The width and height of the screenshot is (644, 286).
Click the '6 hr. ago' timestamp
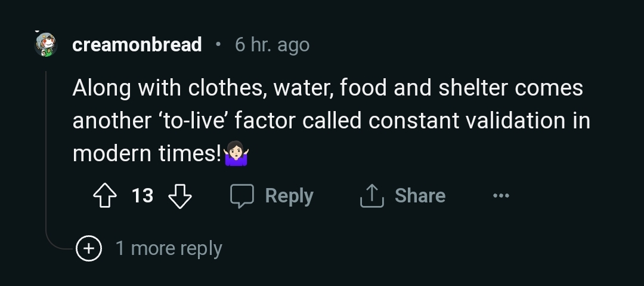coord(273,45)
